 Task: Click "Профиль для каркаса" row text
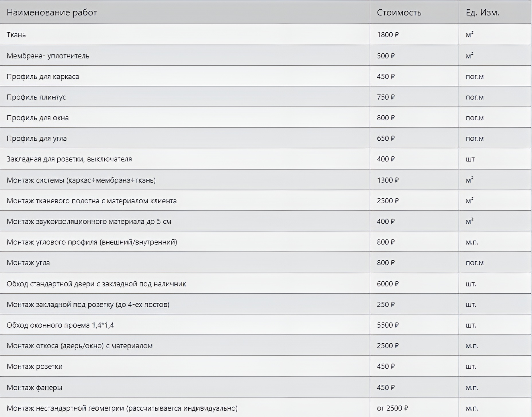[x=43, y=76]
